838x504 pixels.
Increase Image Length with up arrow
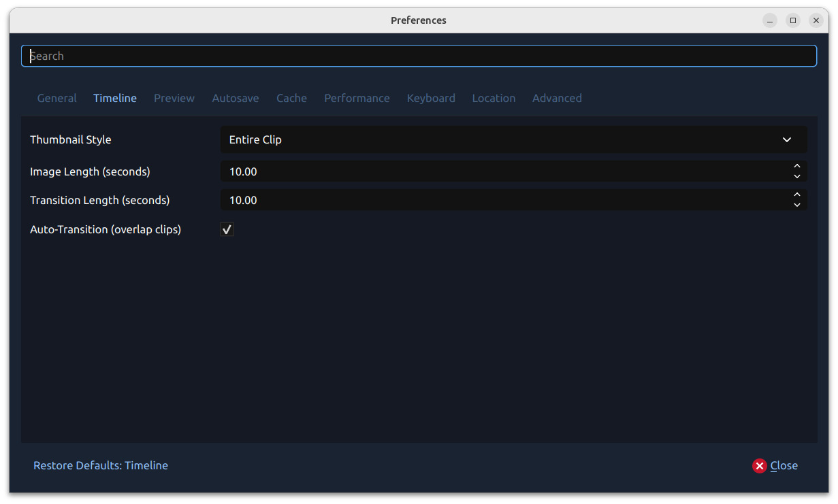point(797,166)
